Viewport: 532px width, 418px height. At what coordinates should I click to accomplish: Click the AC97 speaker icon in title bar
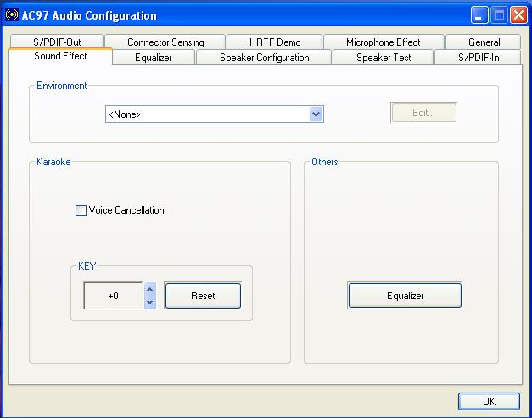11,15
